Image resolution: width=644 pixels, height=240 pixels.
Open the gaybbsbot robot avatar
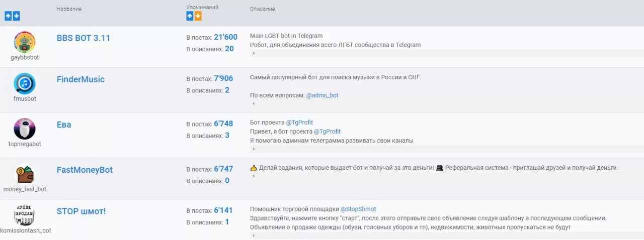(25, 42)
